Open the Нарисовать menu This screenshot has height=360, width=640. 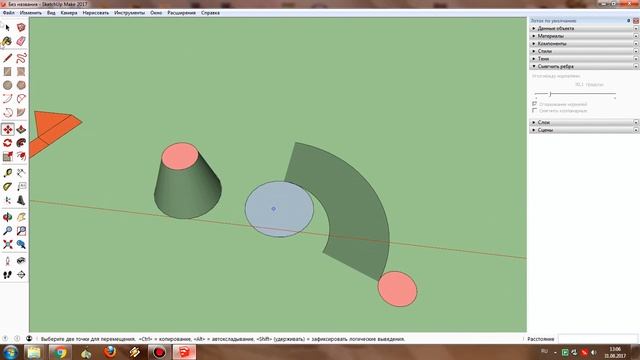click(96, 13)
